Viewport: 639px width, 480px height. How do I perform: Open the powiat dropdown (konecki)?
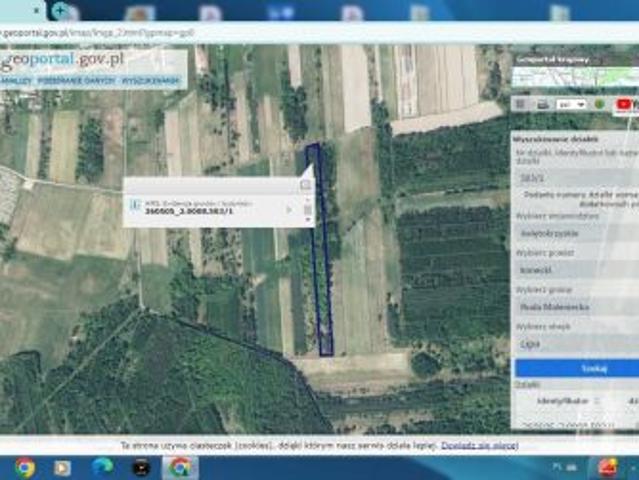(x=577, y=270)
